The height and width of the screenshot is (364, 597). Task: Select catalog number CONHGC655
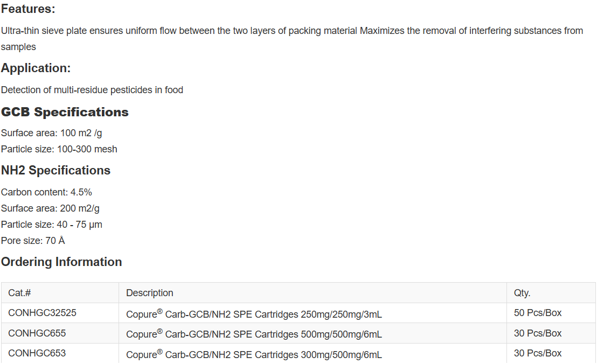tap(37, 333)
